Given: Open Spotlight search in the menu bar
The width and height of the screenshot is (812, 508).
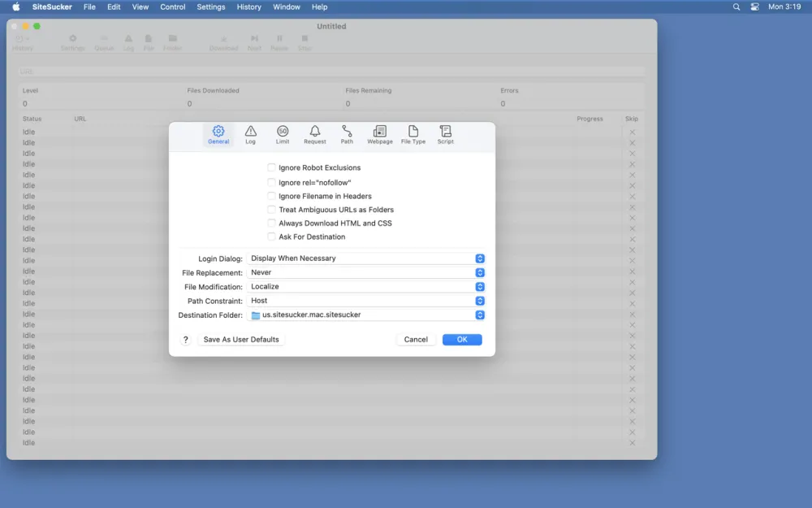Looking at the screenshot, I should pos(736,7).
